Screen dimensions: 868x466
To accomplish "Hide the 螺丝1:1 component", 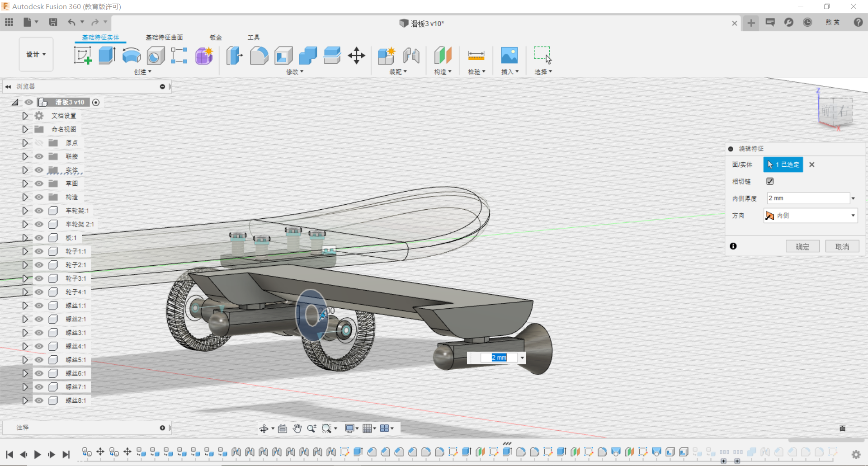I will 39,306.
